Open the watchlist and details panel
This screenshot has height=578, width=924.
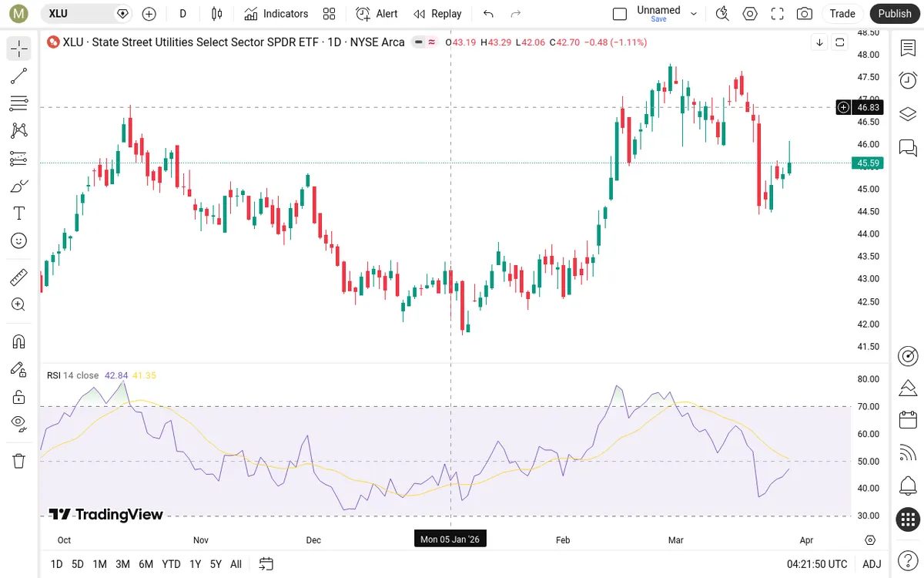pos(908,48)
